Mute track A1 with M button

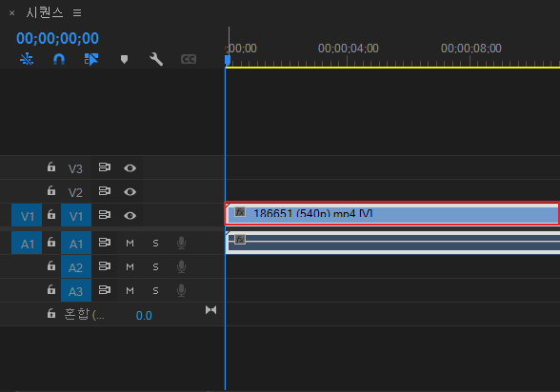click(130, 244)
